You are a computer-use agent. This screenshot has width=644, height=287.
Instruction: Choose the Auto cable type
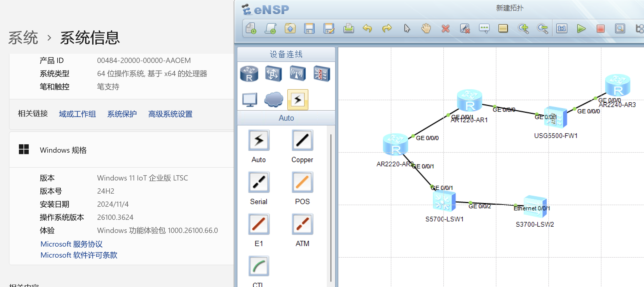click(x=259, y=140)
